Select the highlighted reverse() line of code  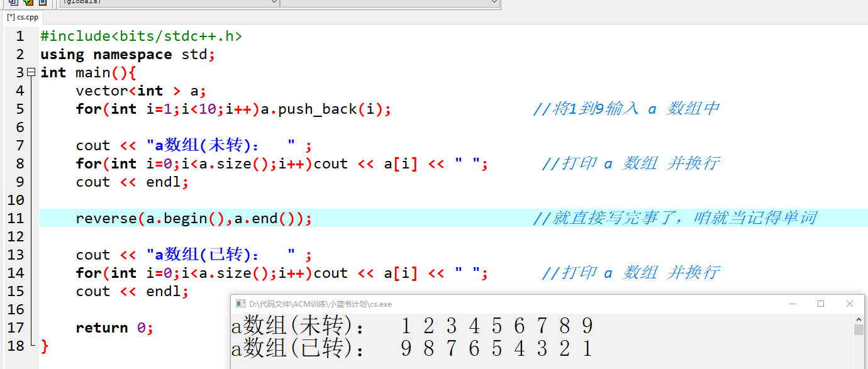tap(192, 218)
